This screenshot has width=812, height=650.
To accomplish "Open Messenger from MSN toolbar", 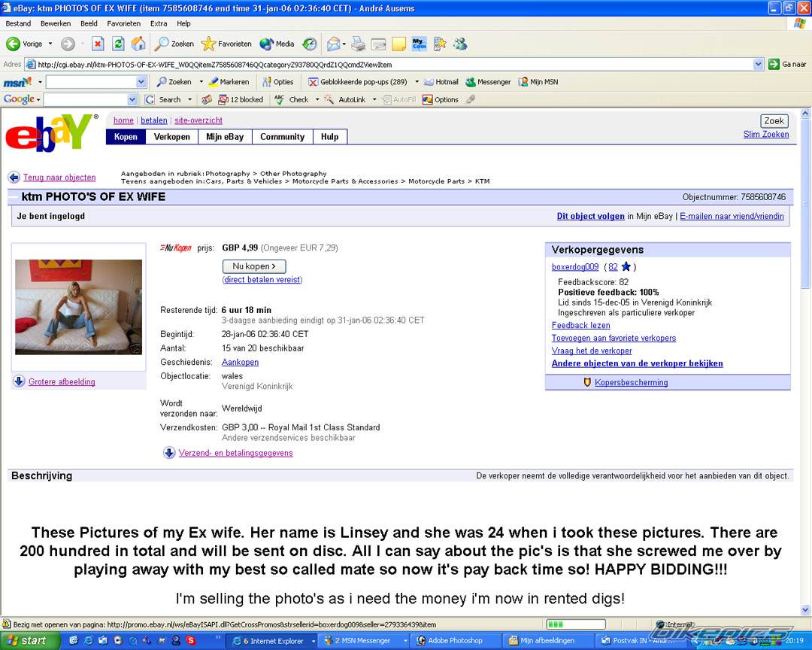I will pos(488,82).
